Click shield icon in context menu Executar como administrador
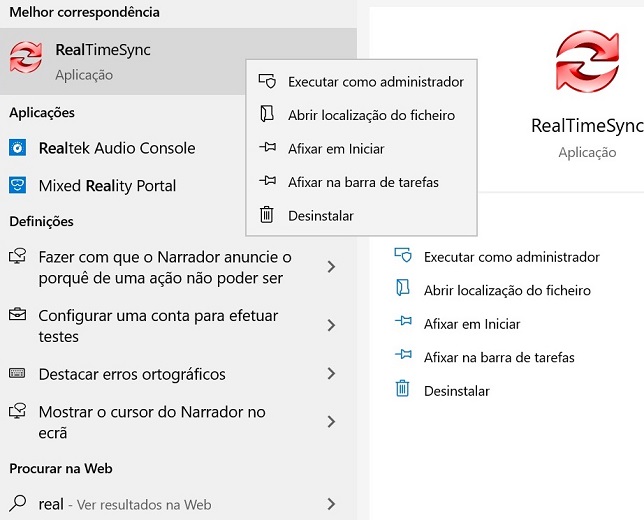 (267, 81)
